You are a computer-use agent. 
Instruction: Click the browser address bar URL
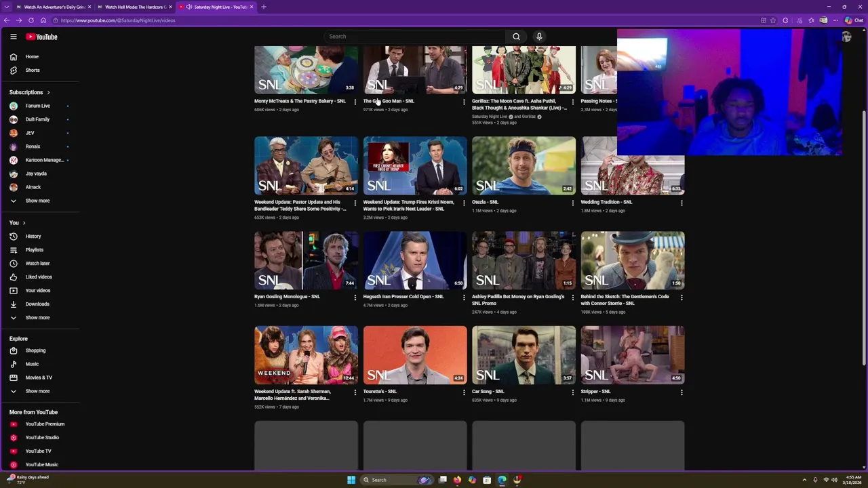[x=118, y=20]
